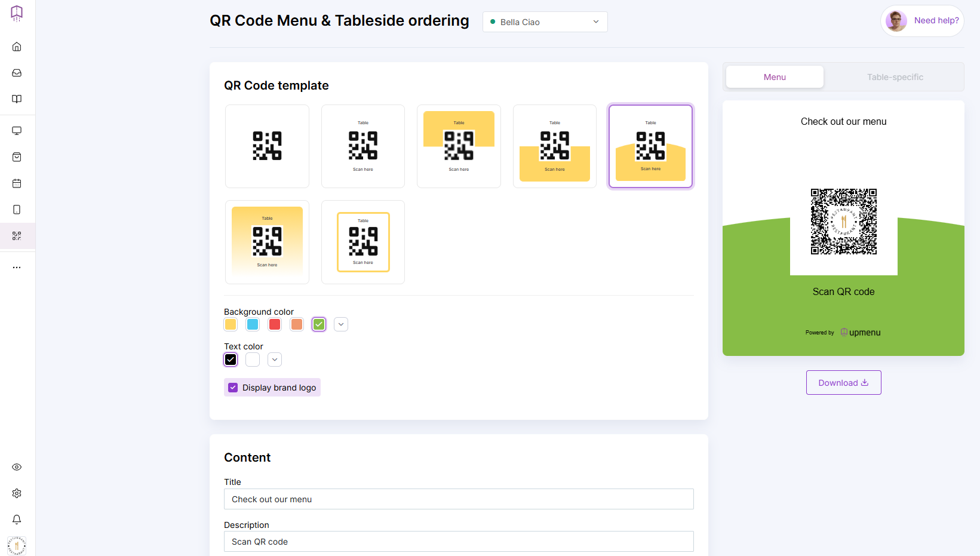The image size is (980, 556).
Task: Click the Background color label
Action: pyautogui.click(x=259, y=312)
